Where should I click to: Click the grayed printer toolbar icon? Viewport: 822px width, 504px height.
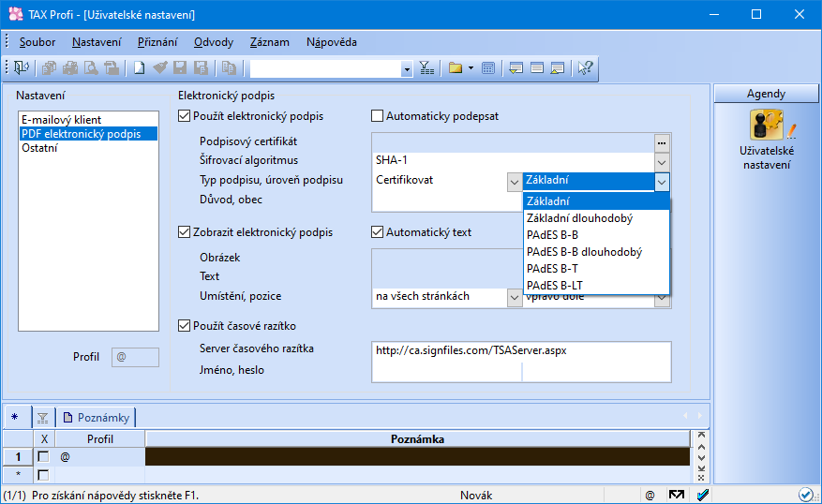(x=70, y=68)
